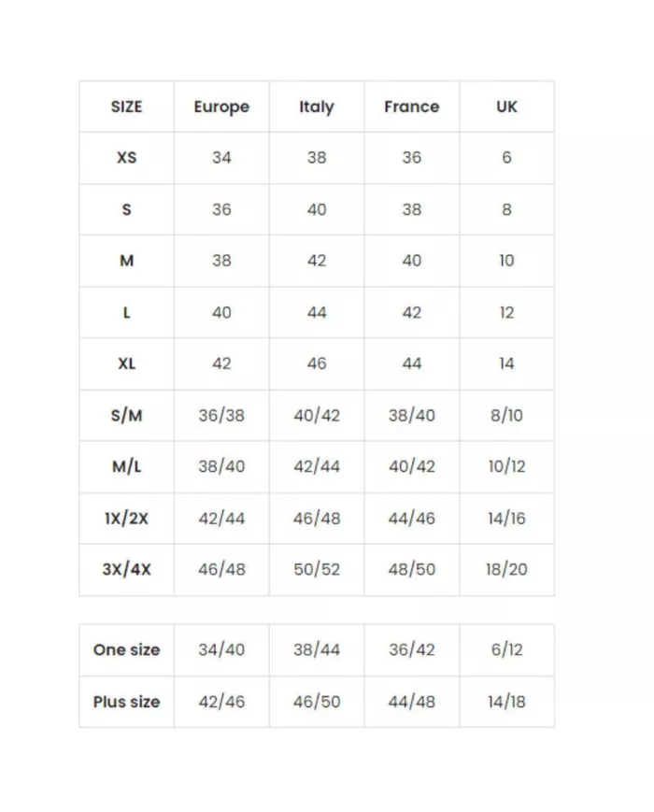Click the Plus size row label
The height and width of the screenshot is (812, 654).
(x=126, y=702)
